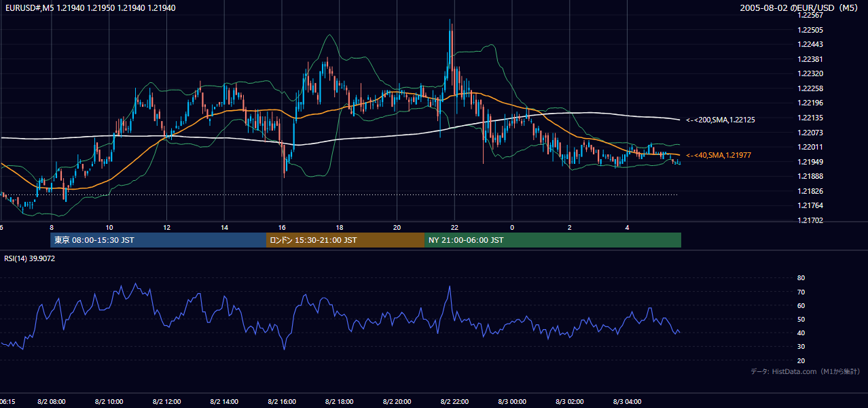Screen dimensions: 868x408
Task: Click the 8/3 00:00 date-time label
Action: [512, 402]
